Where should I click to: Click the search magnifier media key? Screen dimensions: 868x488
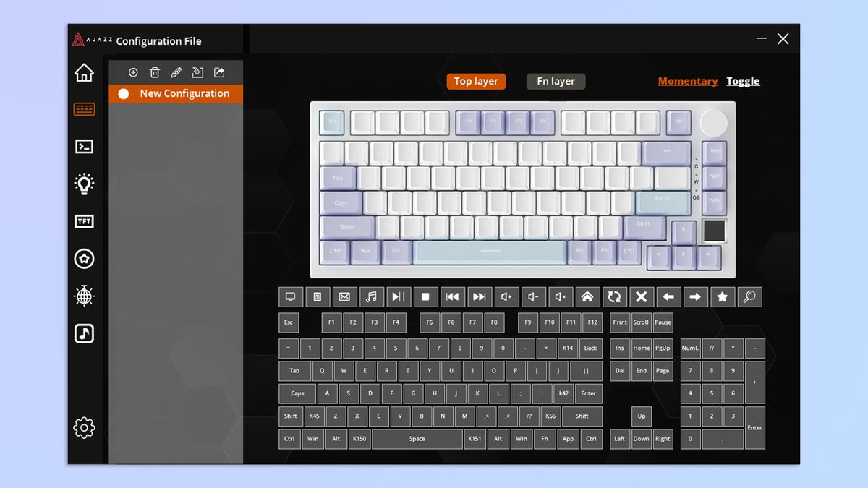[x=749, y=296]
